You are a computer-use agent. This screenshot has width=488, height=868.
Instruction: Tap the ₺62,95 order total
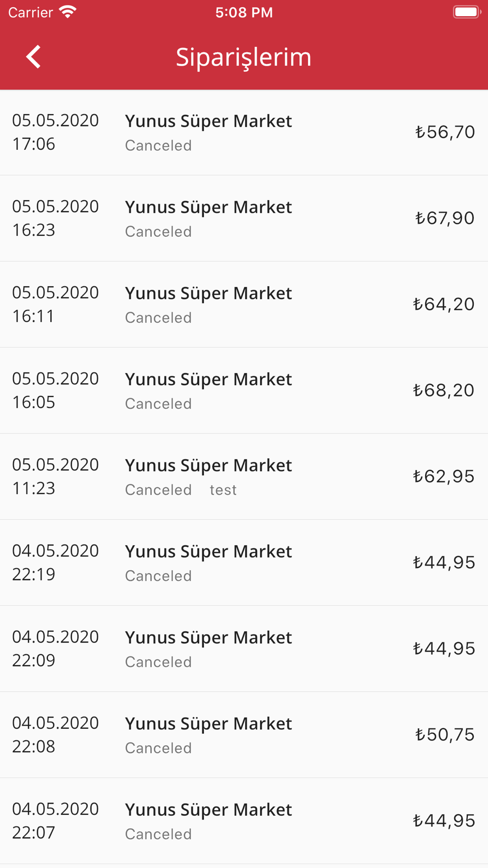click(x=444, y=476)
